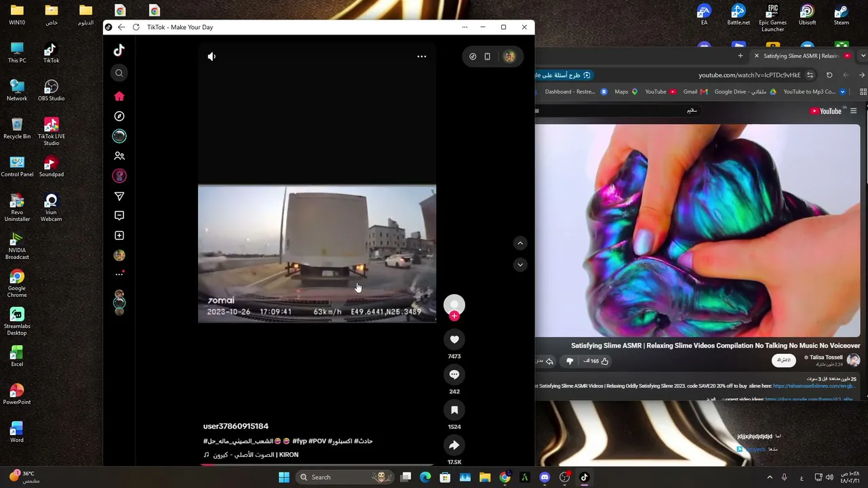Open the OBS Studio desktop shortcut
The width and height of the screenshot is (868, 488).
(51, 90)
